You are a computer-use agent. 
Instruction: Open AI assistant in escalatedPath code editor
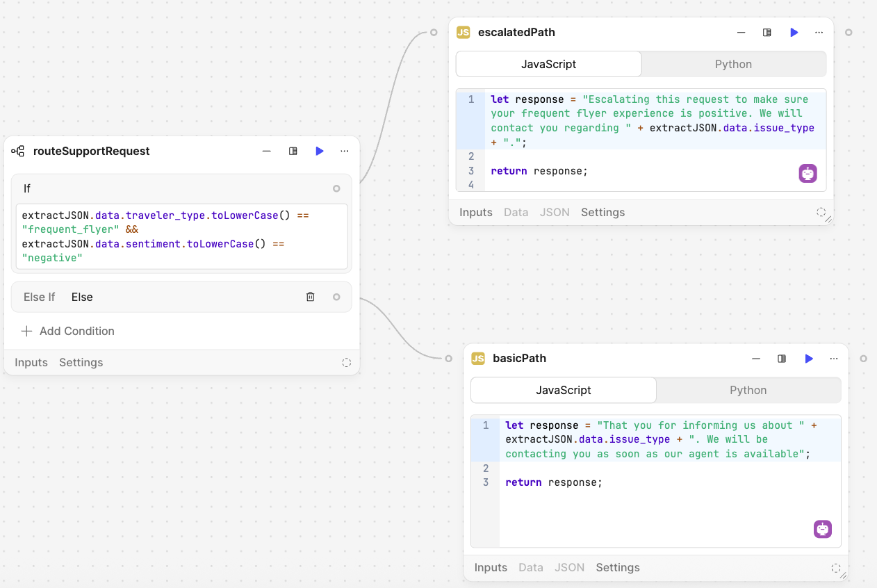click(x=808, y=174)
